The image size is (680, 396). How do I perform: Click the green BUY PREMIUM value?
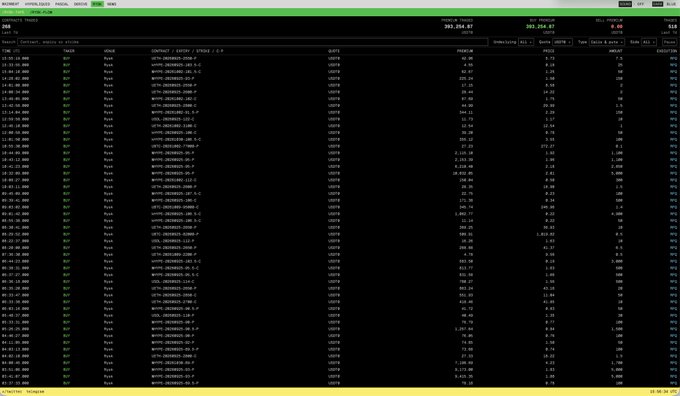tap(540, 26)
